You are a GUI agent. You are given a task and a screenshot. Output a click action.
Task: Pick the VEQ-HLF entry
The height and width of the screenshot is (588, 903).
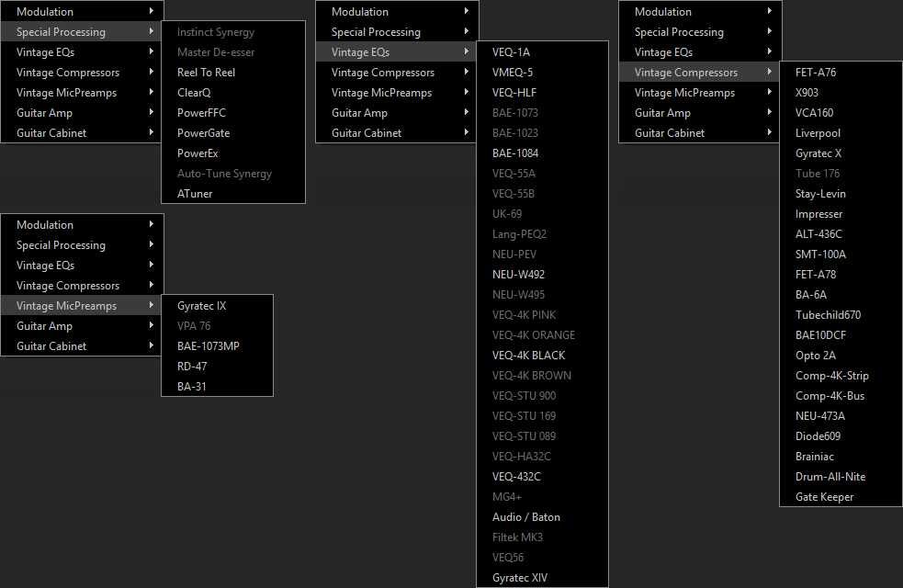[543, 93]
